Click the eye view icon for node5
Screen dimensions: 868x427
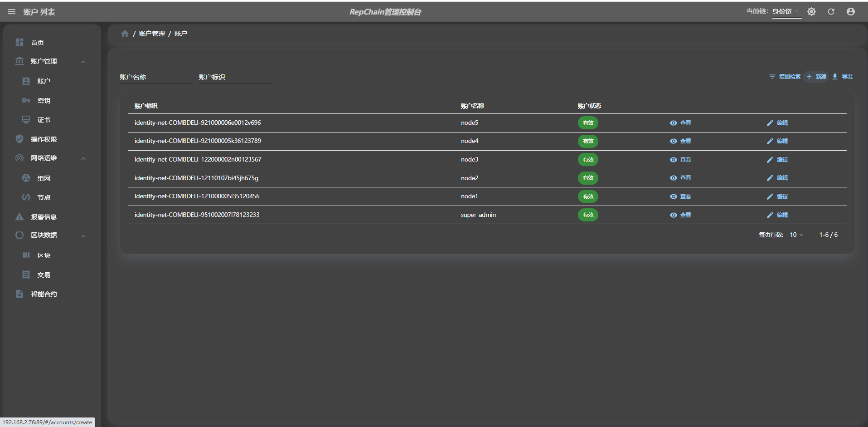click(x=674, y=123)
